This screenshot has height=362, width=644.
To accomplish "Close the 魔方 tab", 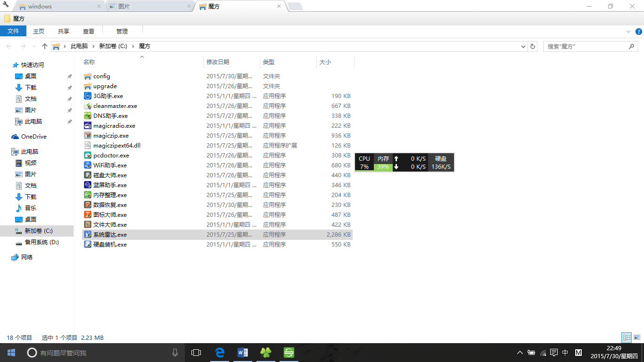I will click(x=279, y=7).
